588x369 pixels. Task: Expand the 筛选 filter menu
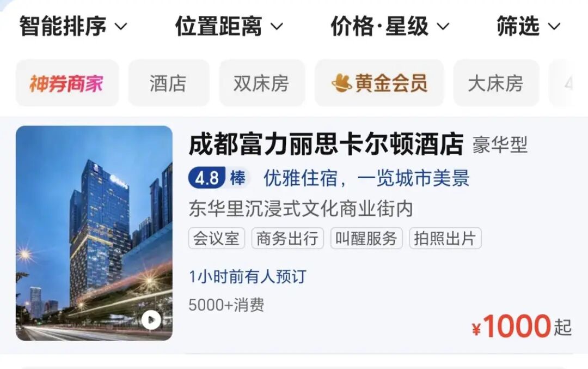click(528, 26)
